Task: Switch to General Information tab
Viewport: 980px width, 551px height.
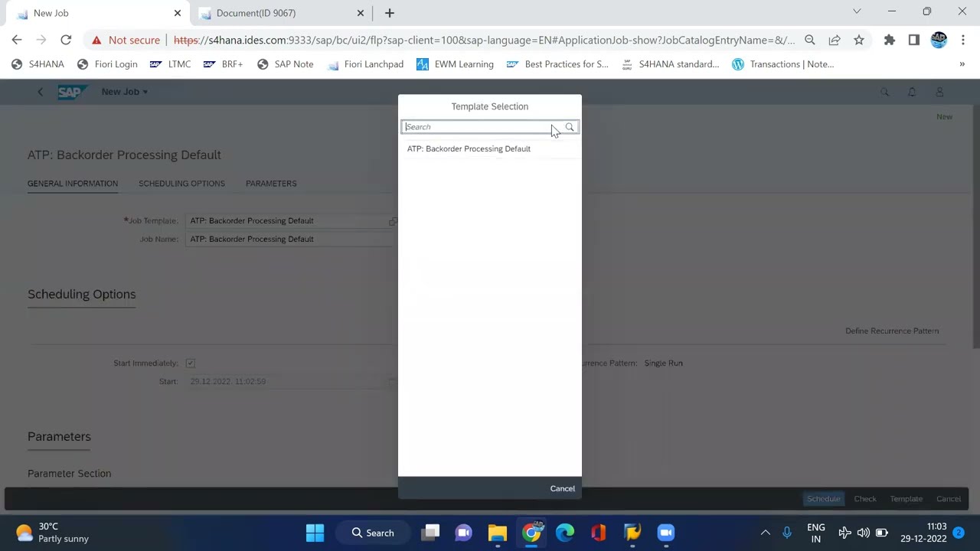Action: click(73, 184)
